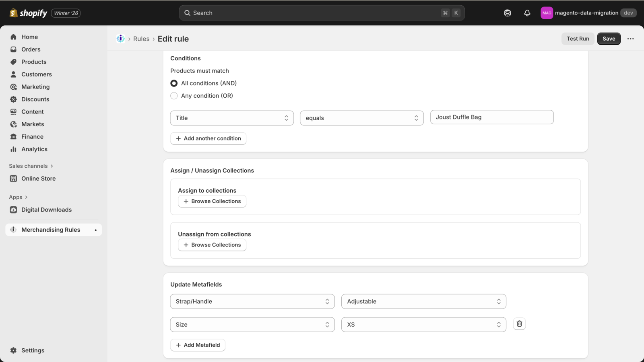Click the Merchandising Rules app icon in breadcrumb
This screenshot has height=362, width=644.
[x=120, y=39]
